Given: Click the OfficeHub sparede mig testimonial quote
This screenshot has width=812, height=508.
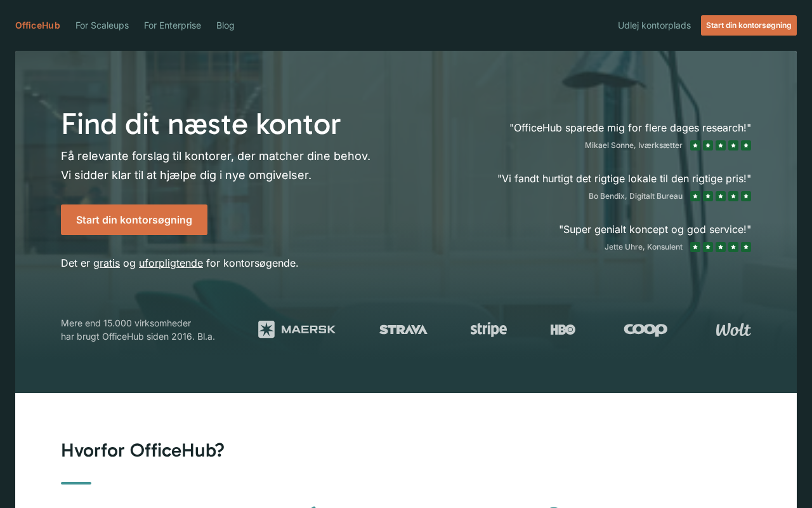Looking at the screenshot, I should pyautogui.click(x=630, y=128).
